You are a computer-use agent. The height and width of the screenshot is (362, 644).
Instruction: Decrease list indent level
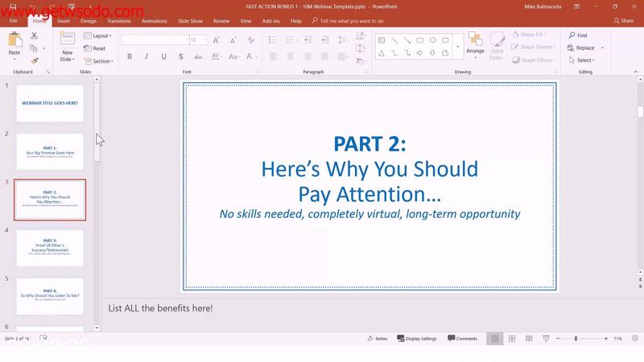click(308, 39)
